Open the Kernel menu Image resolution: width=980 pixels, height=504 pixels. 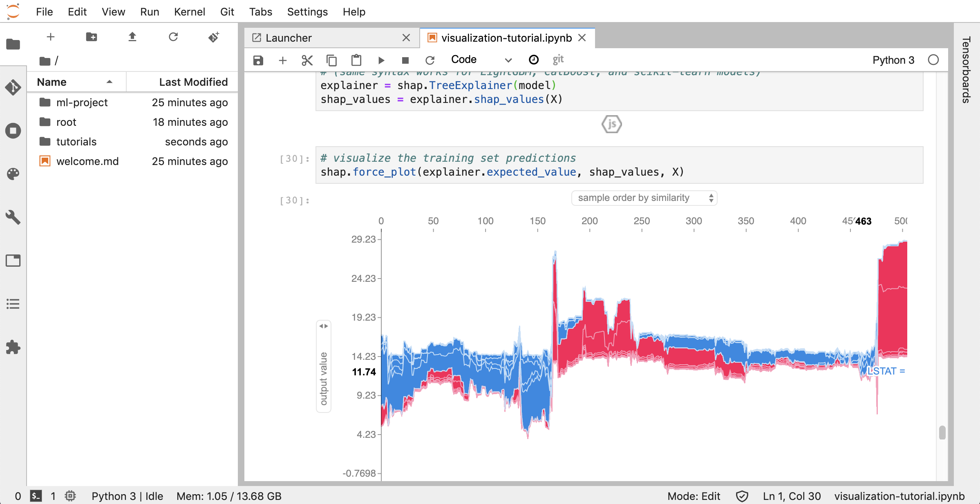189,12
